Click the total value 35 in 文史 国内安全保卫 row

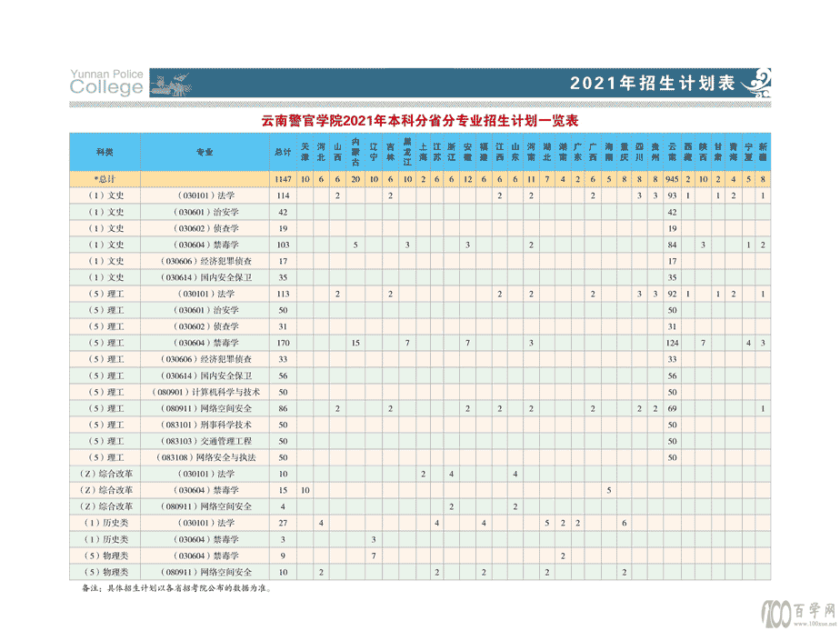283,277
